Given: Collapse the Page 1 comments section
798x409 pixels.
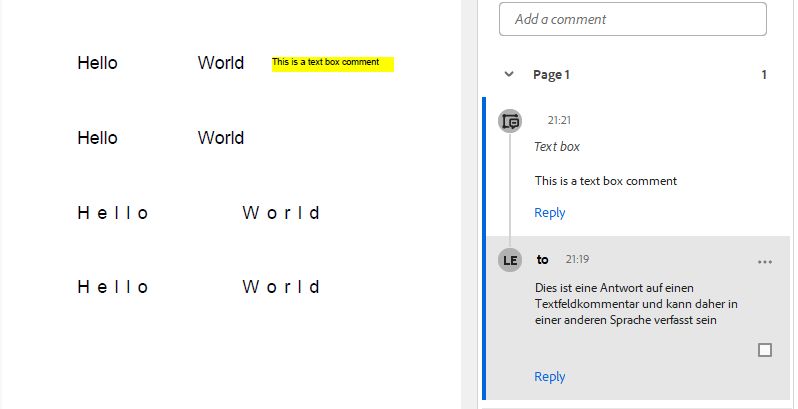Looking at the screenshot, I should tap(508, 75).
